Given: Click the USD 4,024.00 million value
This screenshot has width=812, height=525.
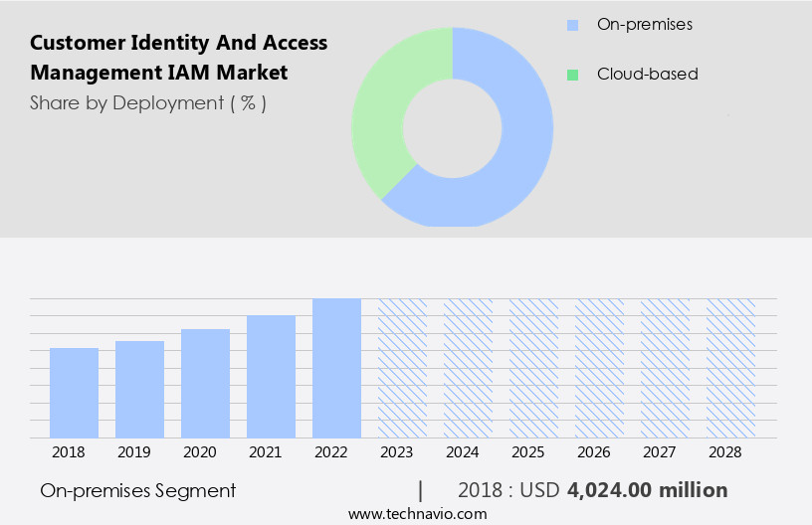Looking at the screenshot, I should pyautogui.click(x=647, y=490).
